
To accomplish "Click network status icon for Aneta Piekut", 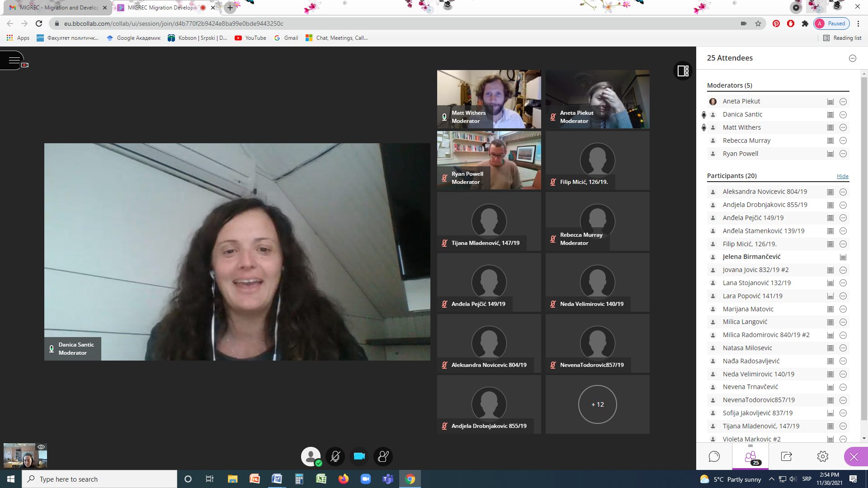I will point(830,102).
